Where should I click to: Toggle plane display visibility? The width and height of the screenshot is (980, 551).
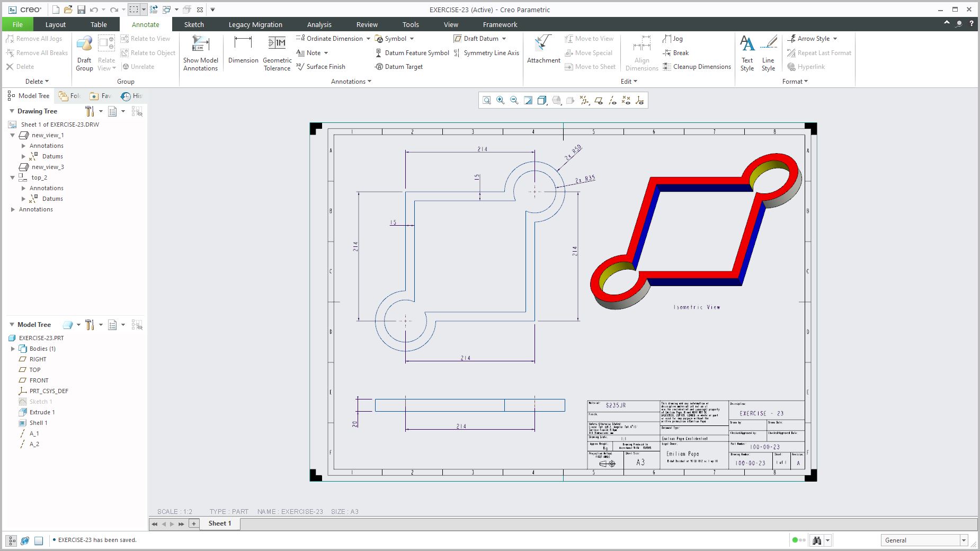tap(598, 101)
